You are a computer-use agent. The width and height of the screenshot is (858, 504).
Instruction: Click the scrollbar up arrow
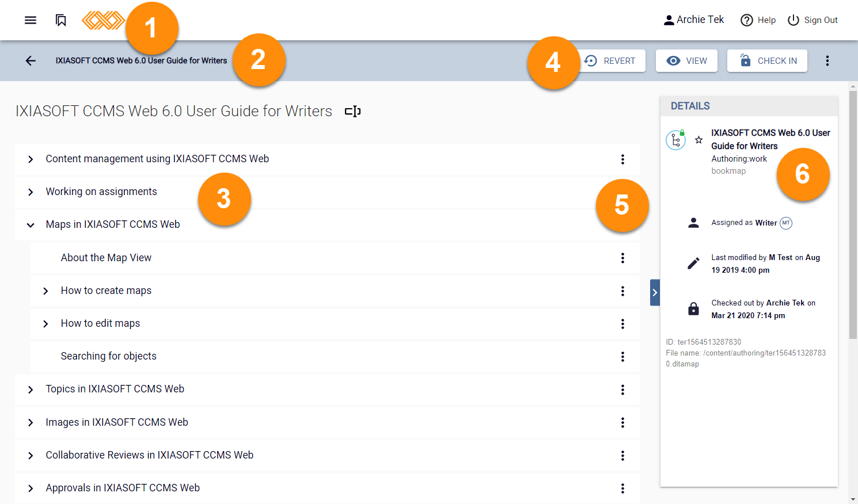click(x=853, y=86)
